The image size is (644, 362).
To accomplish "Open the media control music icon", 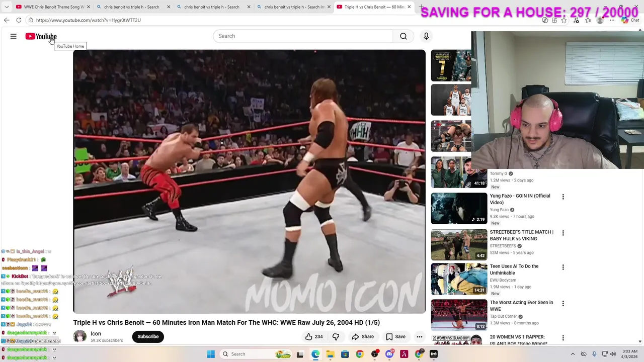I will tap(576, 20).
